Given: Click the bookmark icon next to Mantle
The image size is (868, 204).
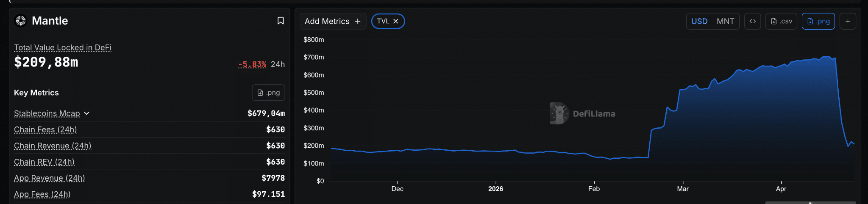Looking at the screenshot, I should tap(281, 21).
